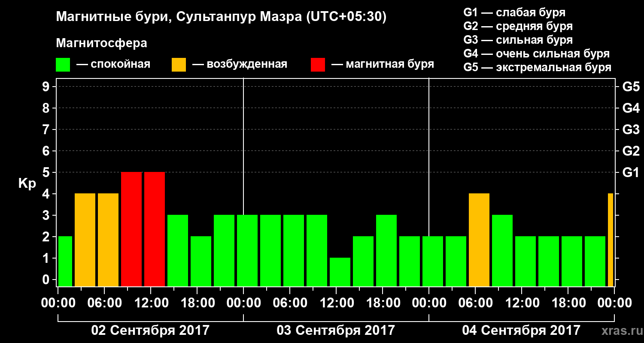Click the orange bar on 04 September at 06:00

(479, 240)
